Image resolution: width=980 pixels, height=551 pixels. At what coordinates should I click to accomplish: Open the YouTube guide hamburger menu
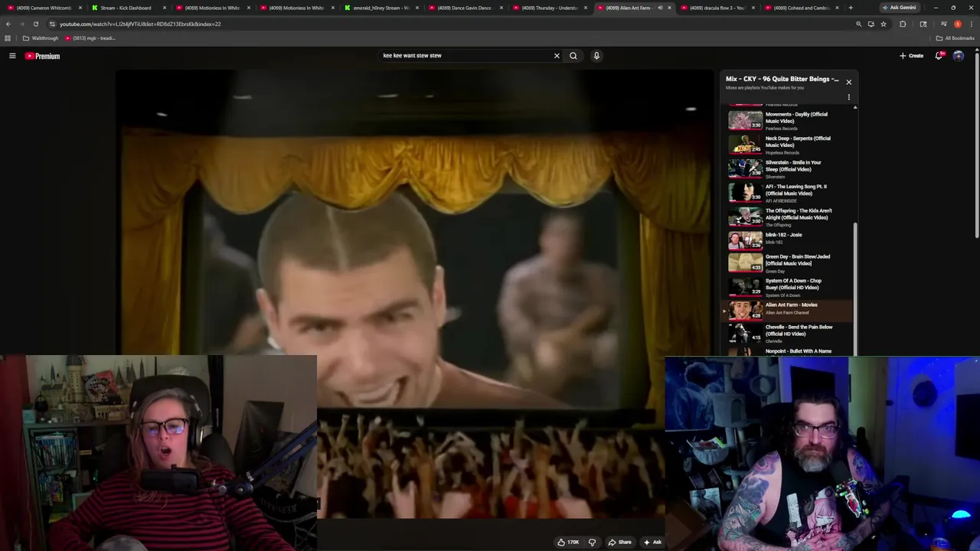point(12,56)
